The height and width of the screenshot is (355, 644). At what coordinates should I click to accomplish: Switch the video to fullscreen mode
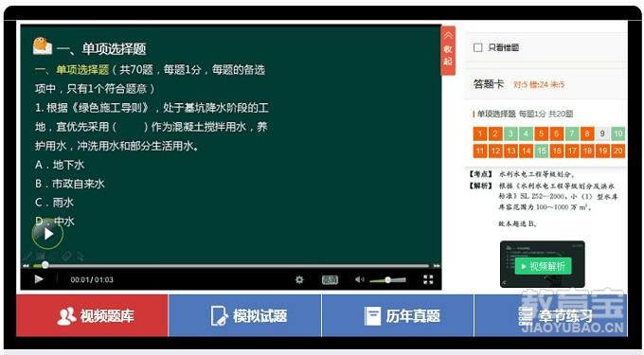tap(428, 279)
